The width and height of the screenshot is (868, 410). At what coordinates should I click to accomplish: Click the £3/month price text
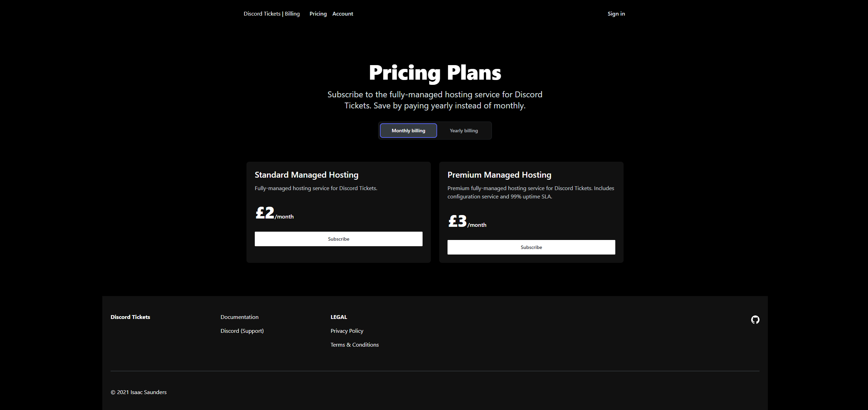pos(467,222)
